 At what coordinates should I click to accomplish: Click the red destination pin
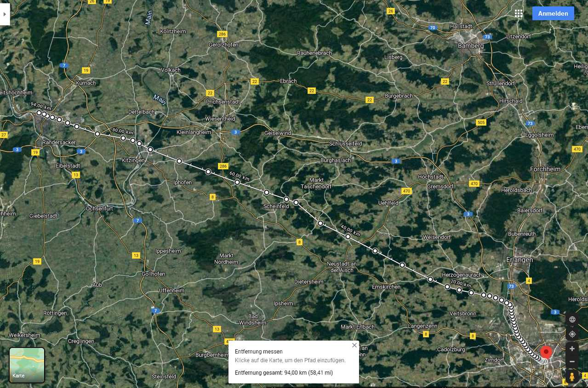545,352
